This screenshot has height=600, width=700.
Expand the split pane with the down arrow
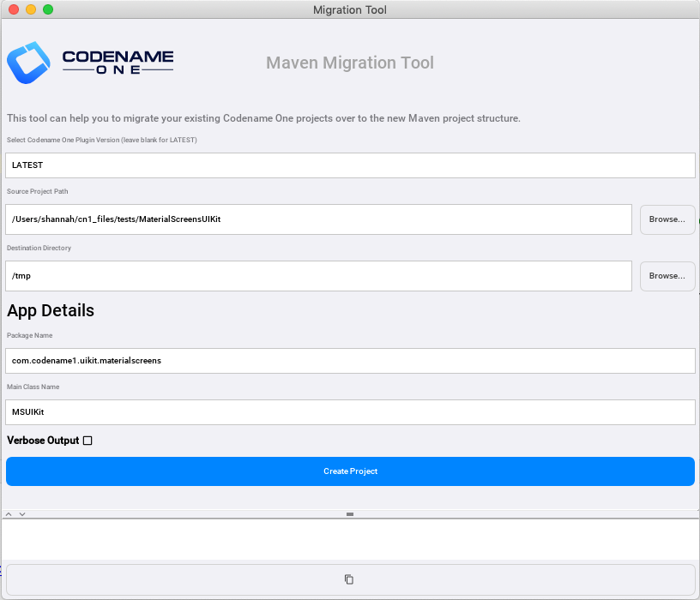[22, 513]
